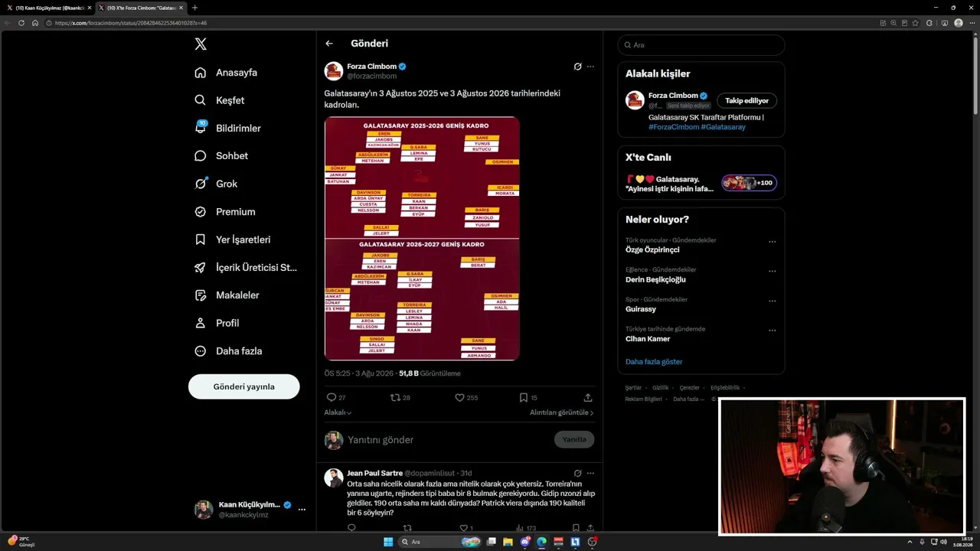Click the Windows taskbar Ara search box
This screenshot has width=980, height=551.
pos(441,542)
